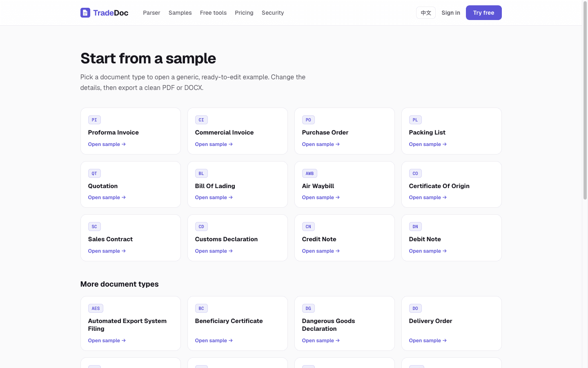Select the Customs Declaration card title
The width and height of the screenshot is (588, 368).
pyautogui.click(x=226, y=239)
